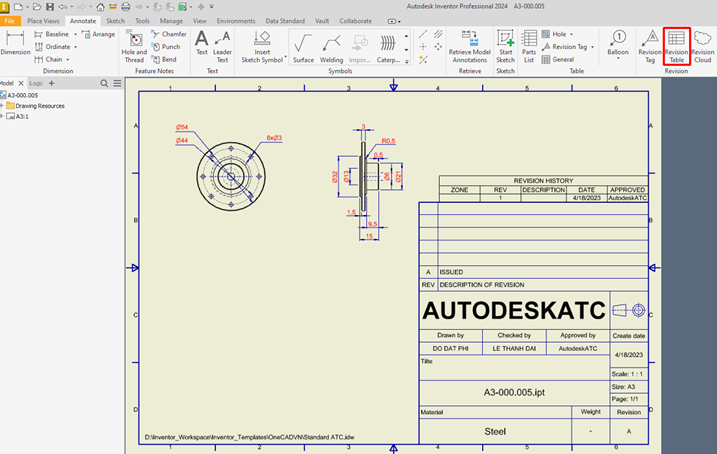
Task: Open the Collaborate tab
Action: pyautogui.click(x=355, y=21)
